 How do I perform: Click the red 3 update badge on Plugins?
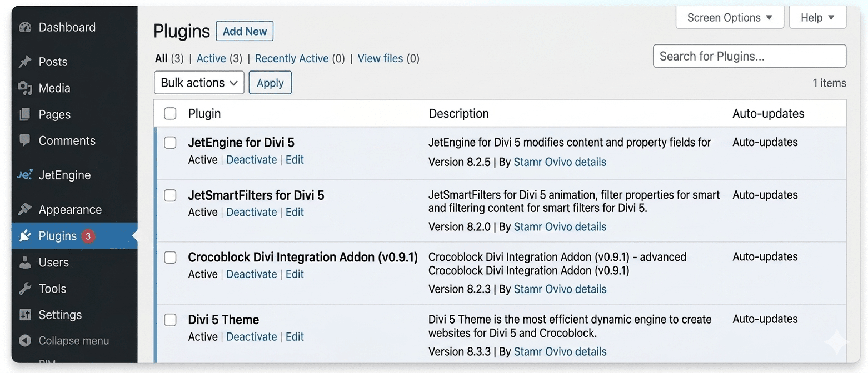[88, 236]
